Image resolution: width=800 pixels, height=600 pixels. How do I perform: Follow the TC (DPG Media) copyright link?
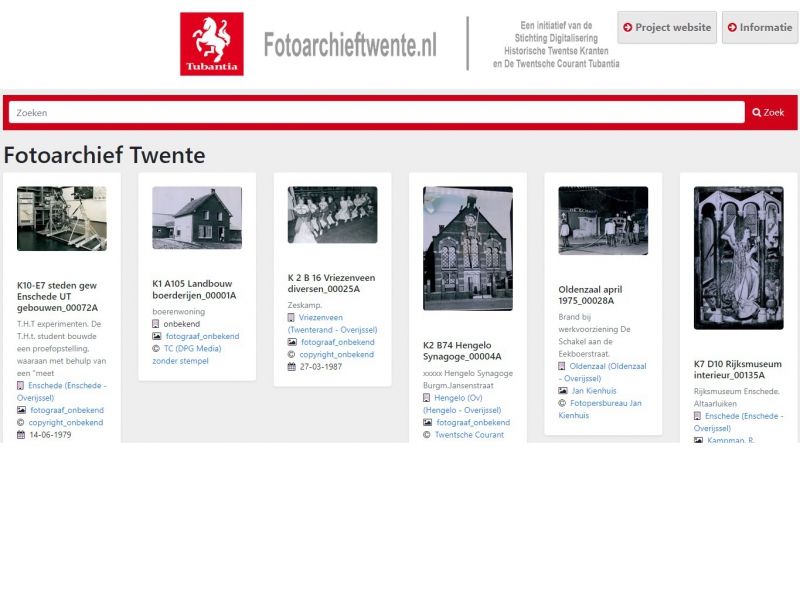[x=193, y=349]
